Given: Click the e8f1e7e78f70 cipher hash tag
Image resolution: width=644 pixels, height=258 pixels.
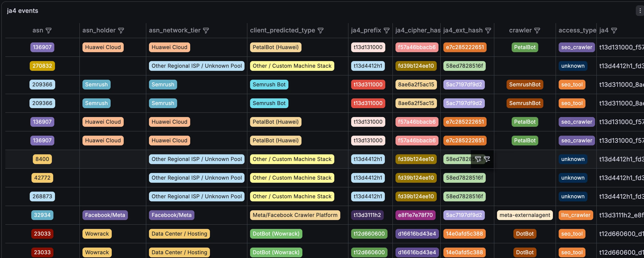Looking at the screenshot, I should (x=415, y=215).
